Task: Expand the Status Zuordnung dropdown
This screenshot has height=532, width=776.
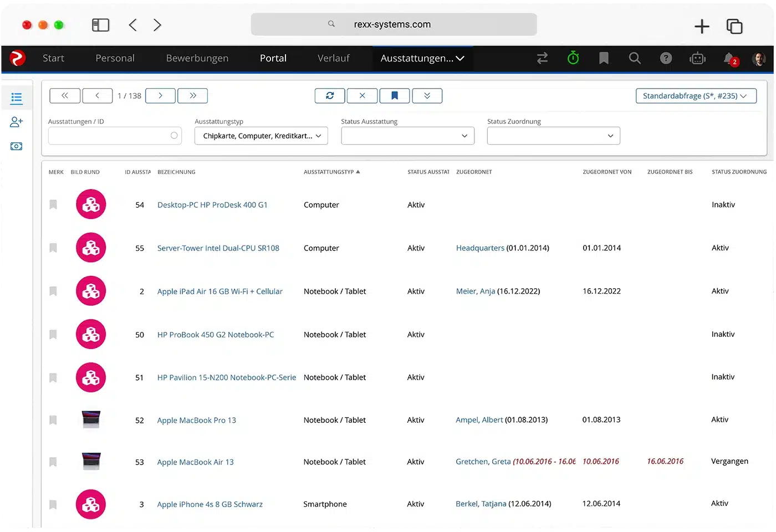Action: coord(553,136)
